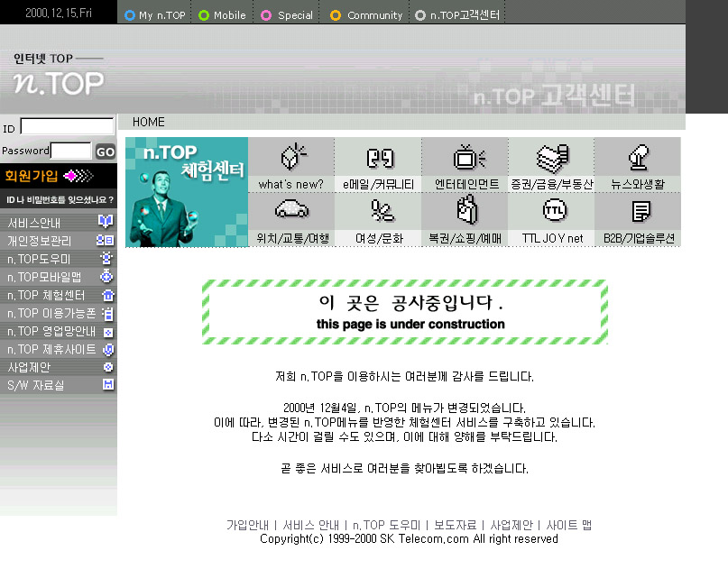Click the icon beside n.TOP 제휴사이트
This screenshot has width=728, height=569.
(x=108, y=350)
